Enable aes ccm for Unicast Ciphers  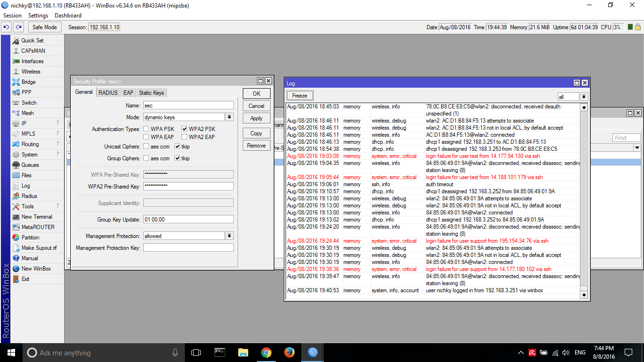(x=147, y=147)
